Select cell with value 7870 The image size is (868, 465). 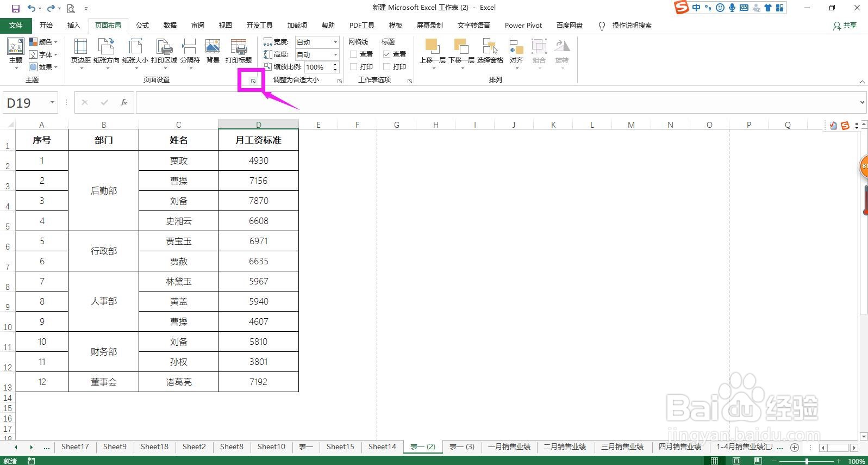tap(258, 201)
